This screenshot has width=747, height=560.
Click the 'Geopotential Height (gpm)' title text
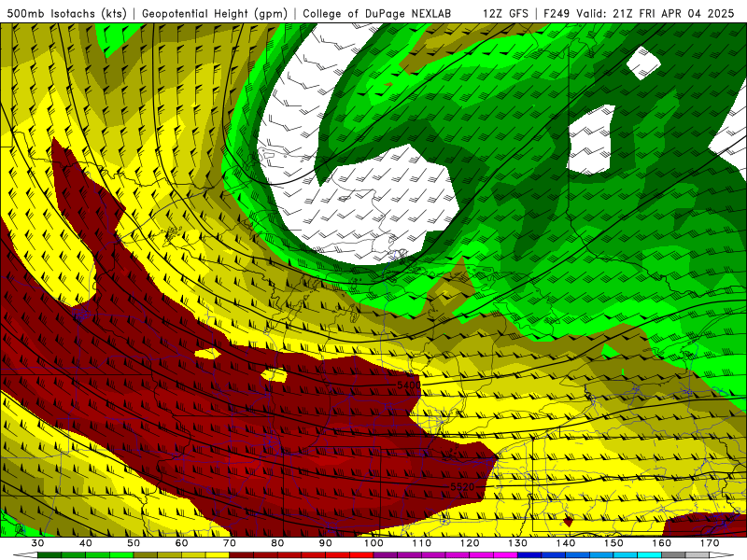pos(215,13)
